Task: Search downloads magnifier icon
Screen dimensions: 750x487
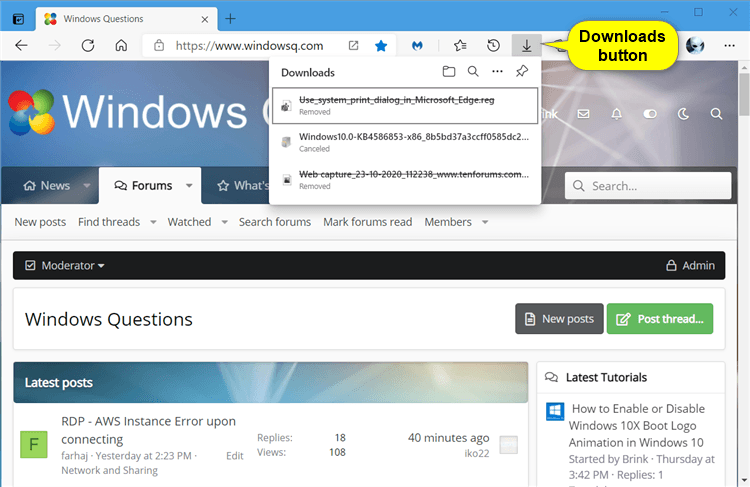Action: pyautogui.click(x=473, y=72)
